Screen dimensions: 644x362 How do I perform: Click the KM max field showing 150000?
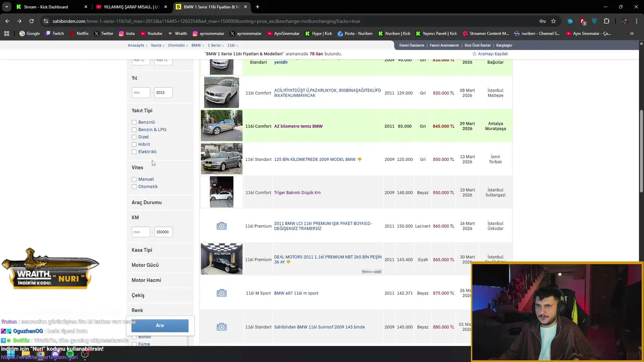click(163, 232)
